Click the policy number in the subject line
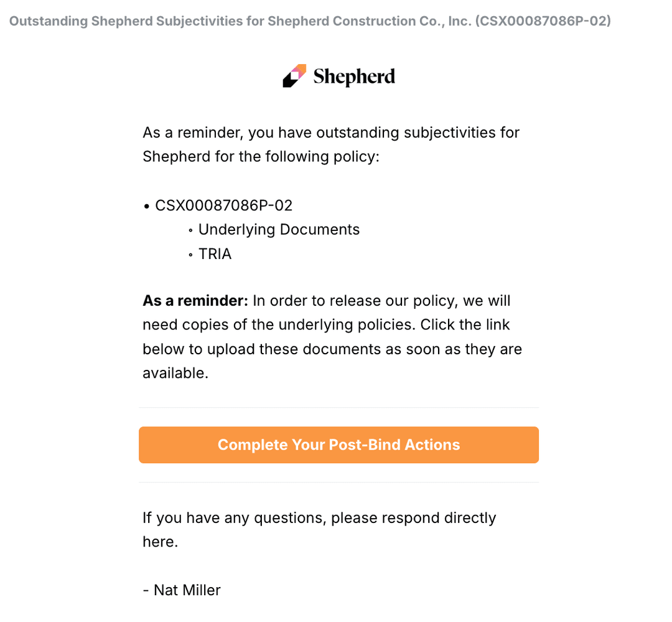Screen dimensions: 672x622 tap(543, 21)
